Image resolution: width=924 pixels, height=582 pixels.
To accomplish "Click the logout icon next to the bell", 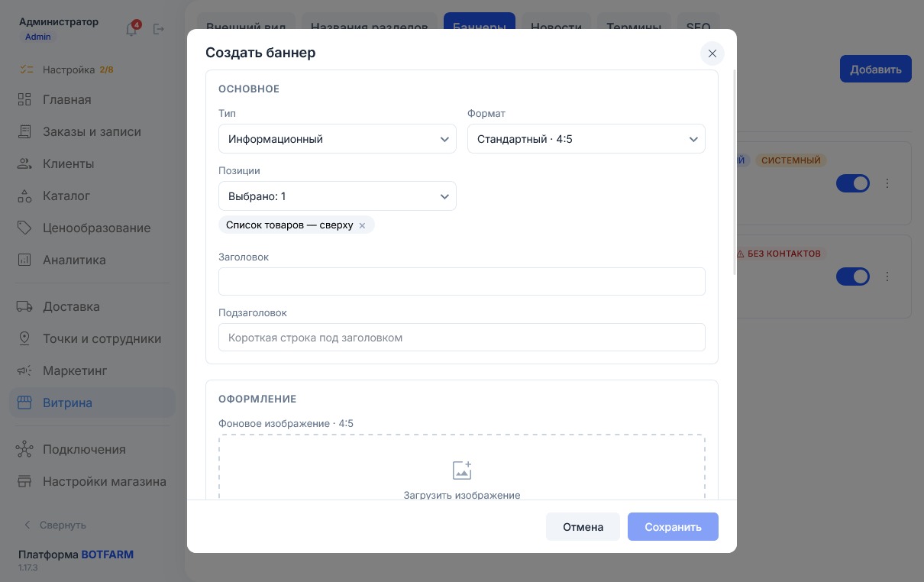I will point(159,29).
